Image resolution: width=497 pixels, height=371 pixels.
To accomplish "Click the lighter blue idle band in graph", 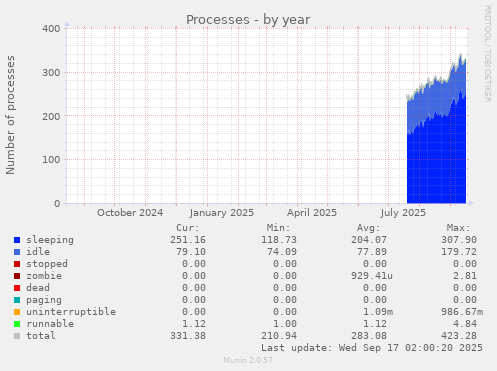I will click(x=436, y=98).
